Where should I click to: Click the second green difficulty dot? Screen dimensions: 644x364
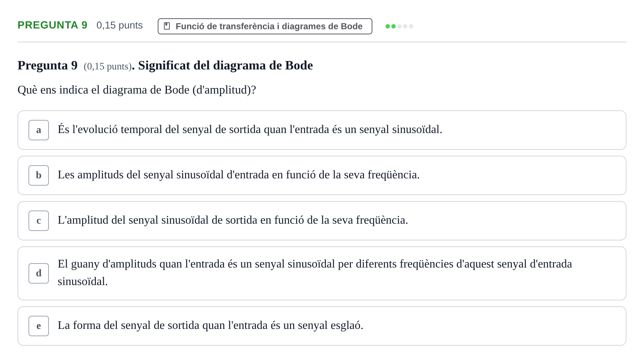point(394,26)
